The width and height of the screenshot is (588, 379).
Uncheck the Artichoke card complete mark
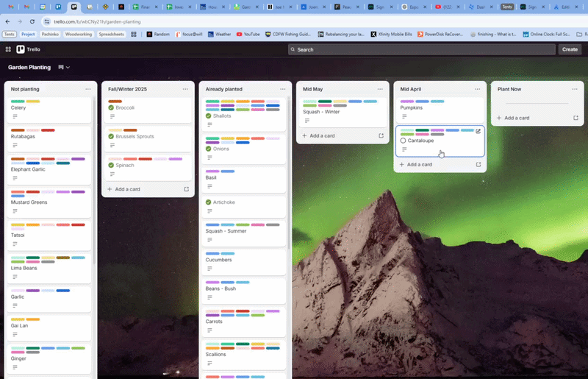coord(209,202)
